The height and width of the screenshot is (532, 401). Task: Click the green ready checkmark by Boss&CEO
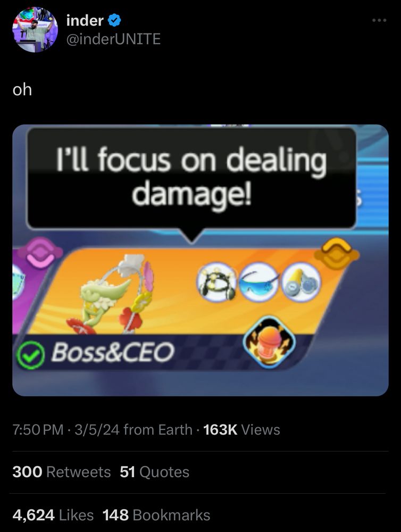(x=30, y=355)
